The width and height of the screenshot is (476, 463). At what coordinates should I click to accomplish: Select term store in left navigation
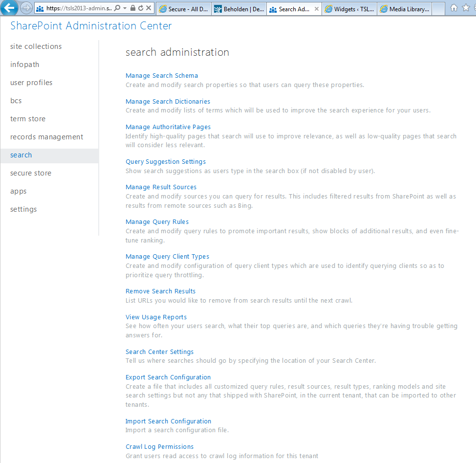click(28, 119)
